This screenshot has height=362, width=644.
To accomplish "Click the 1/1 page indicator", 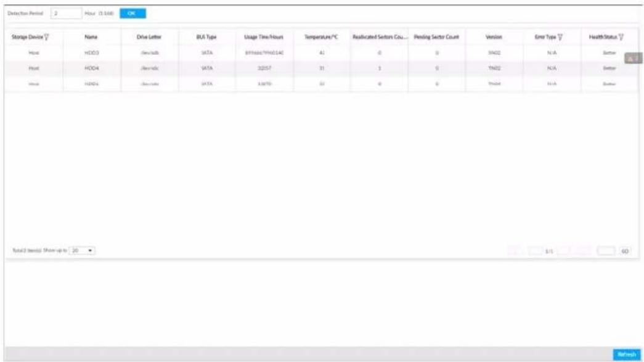I will [549, 251].
